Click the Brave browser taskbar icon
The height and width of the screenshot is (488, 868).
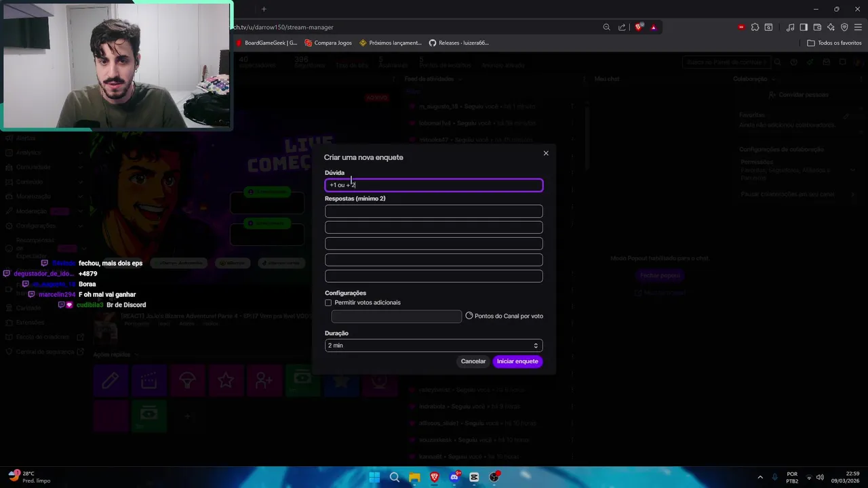[x=435, y=477]
